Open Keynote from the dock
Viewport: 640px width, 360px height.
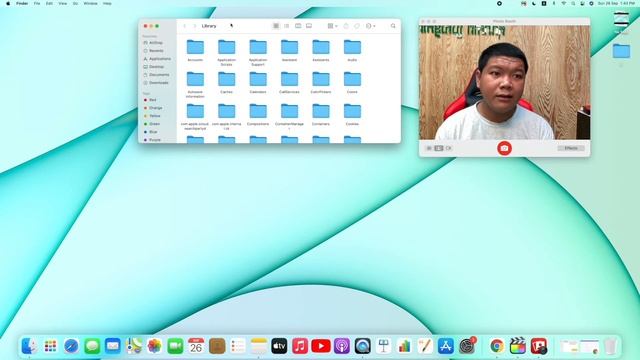tap(383, 346)
